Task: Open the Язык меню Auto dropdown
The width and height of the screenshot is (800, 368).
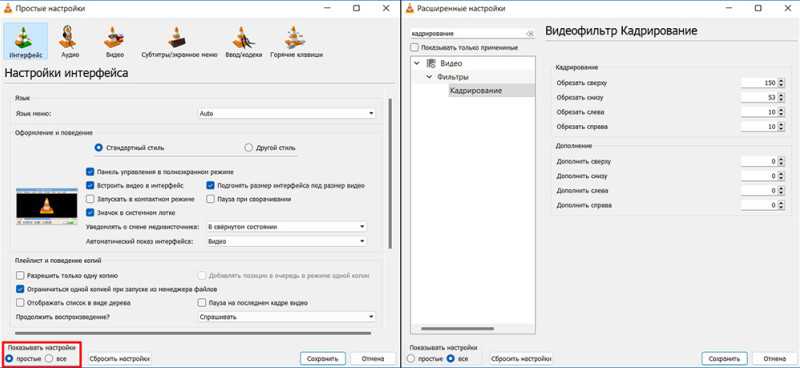Action: click(286, 113)
